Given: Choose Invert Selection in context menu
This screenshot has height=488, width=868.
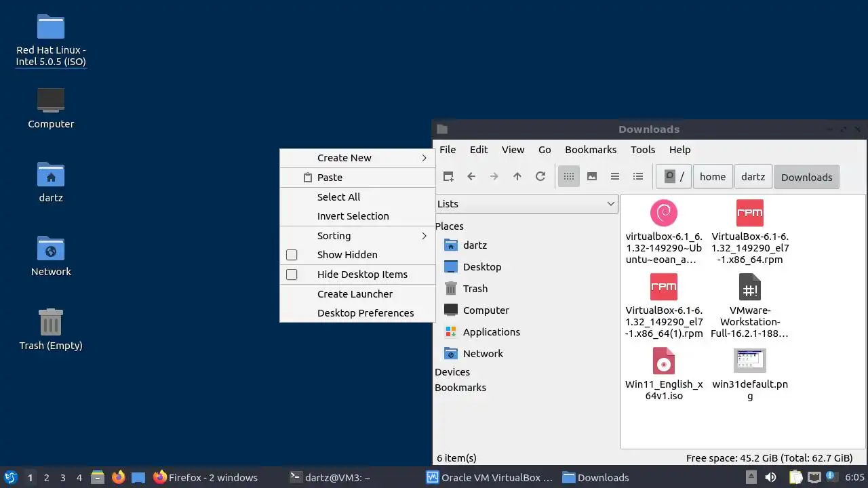Looking at the screenshot, I should (357, 216).
